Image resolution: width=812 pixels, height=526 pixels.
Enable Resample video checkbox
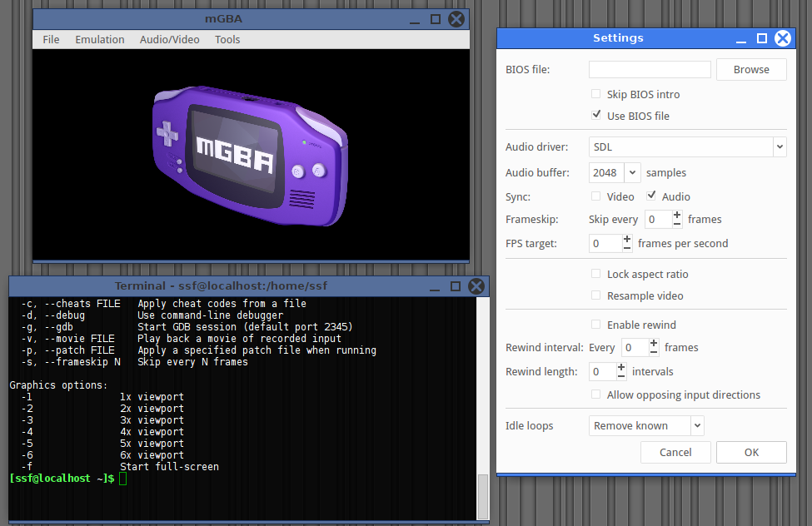(596, 295)
